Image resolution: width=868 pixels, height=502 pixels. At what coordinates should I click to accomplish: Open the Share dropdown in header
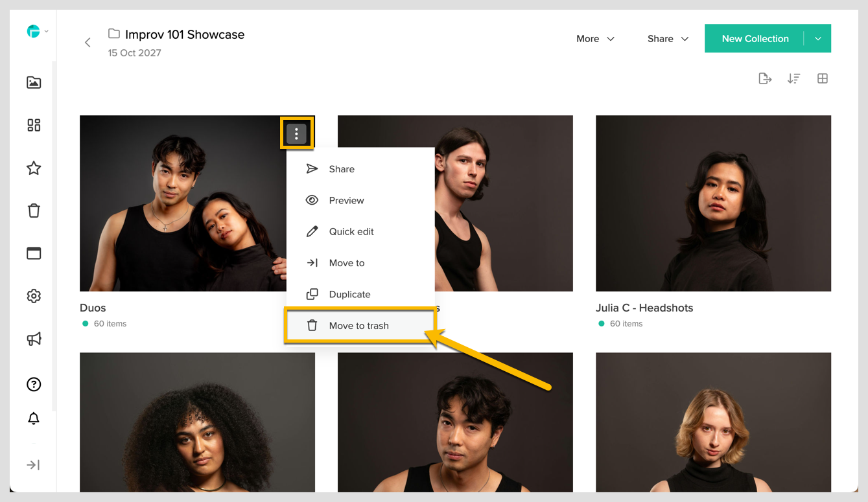click(668, 39)
